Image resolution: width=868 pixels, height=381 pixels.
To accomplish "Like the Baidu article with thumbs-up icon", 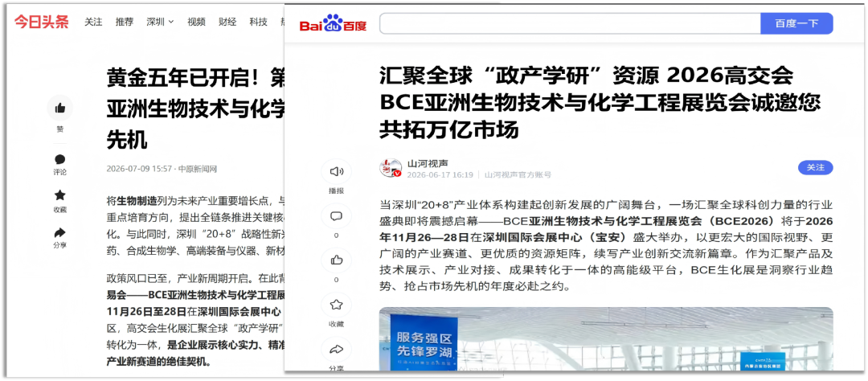I will click(336, 260).
